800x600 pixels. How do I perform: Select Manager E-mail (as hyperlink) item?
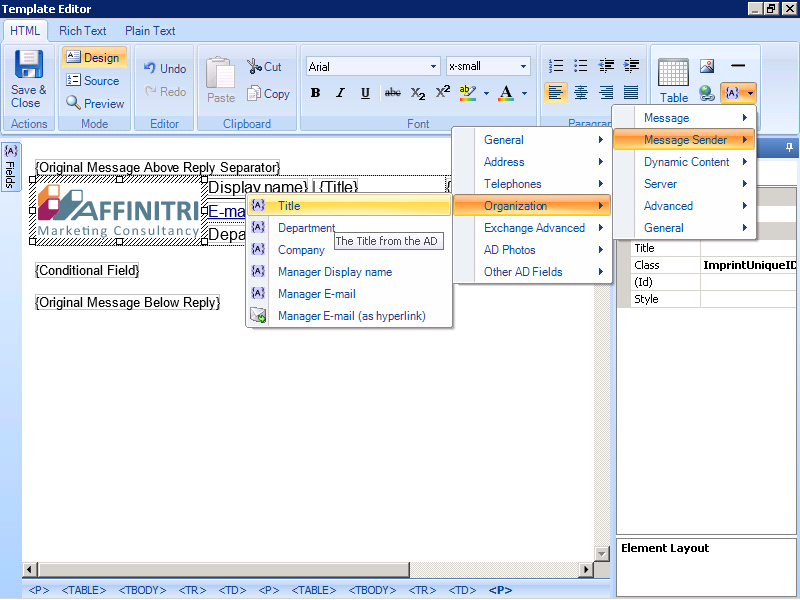pos(349,315)
